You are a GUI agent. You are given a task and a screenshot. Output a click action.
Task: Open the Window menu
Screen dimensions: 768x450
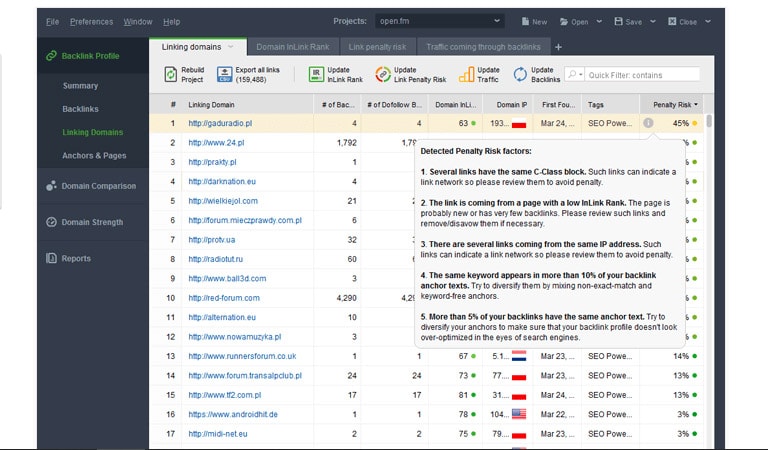pos(138,22)
